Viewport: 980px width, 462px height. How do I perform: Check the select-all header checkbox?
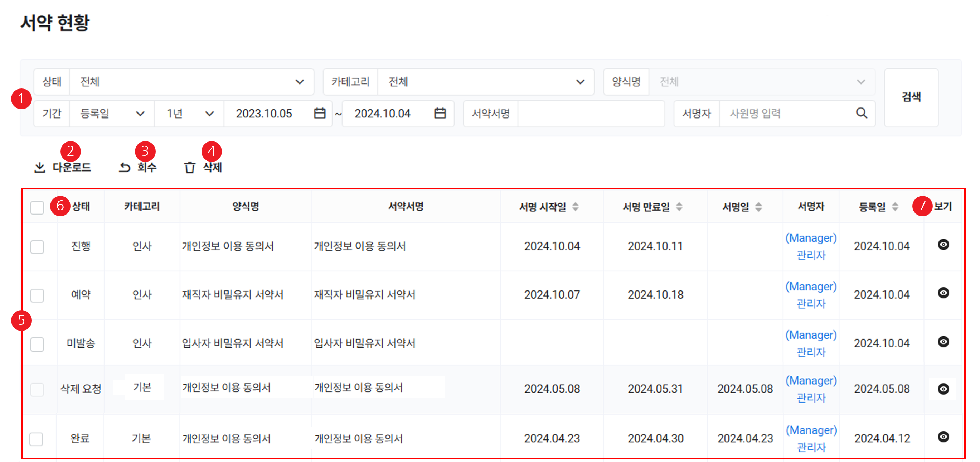click(37, 208)
